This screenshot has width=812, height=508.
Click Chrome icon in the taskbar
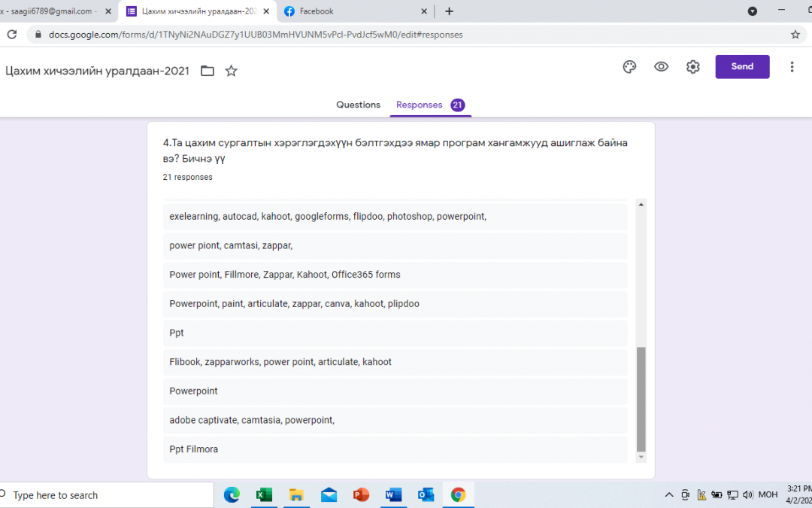click(x=458, y=495)
